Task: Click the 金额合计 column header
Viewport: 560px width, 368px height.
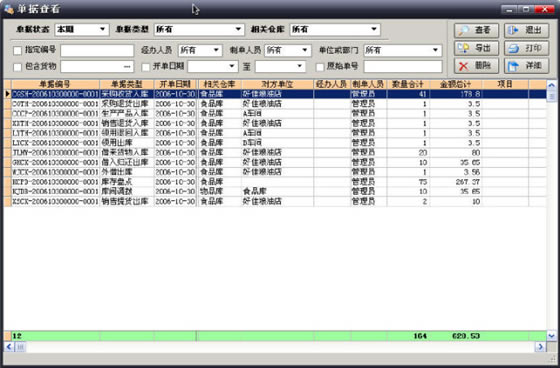Action: [456, 84]
